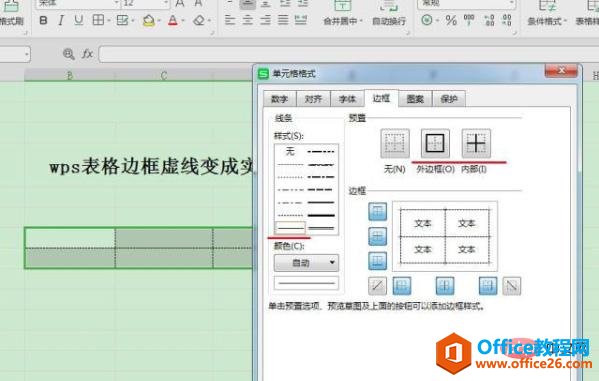Open the 条件格式 conditional formatting menu
The width and height of the screenshot is (599, 381).
pos(547,13)
